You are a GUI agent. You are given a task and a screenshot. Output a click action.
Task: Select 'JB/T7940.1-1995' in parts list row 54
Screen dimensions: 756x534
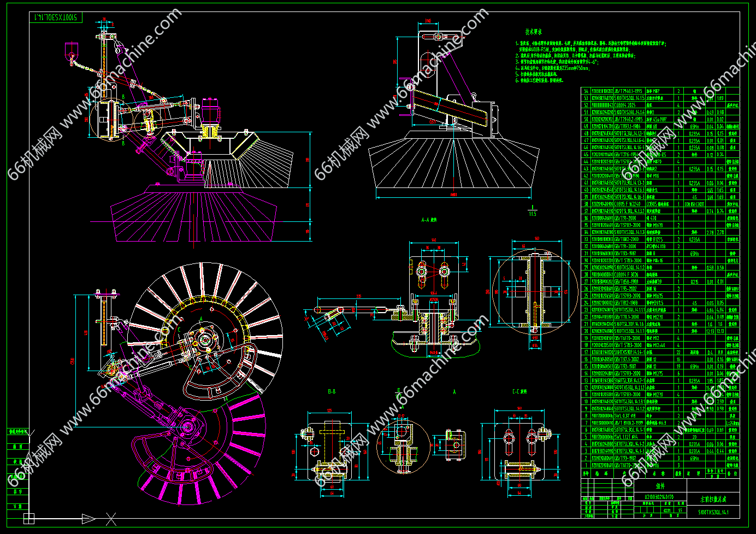coord(628,91)
